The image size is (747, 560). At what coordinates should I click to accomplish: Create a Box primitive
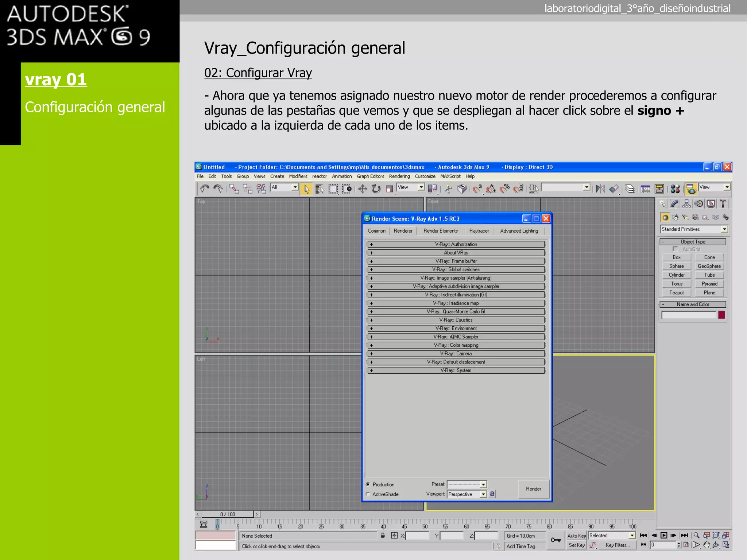click(676, 257)
